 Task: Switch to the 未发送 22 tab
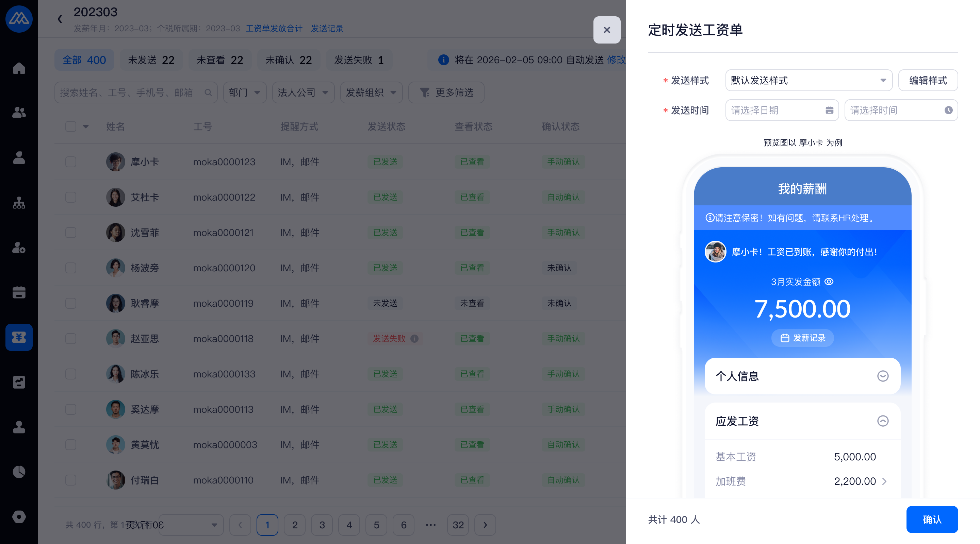[x=151, y=60]
